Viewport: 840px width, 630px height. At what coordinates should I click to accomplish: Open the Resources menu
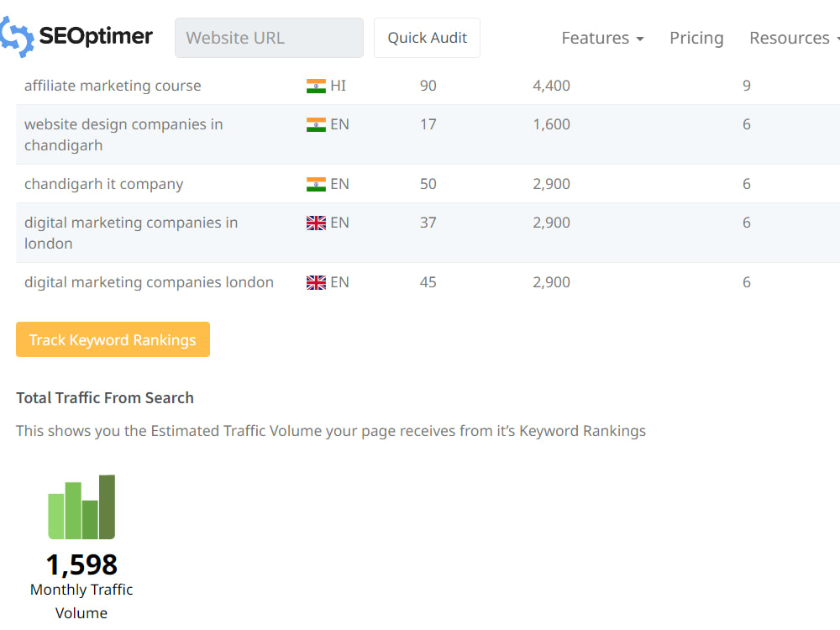(795, 38)
